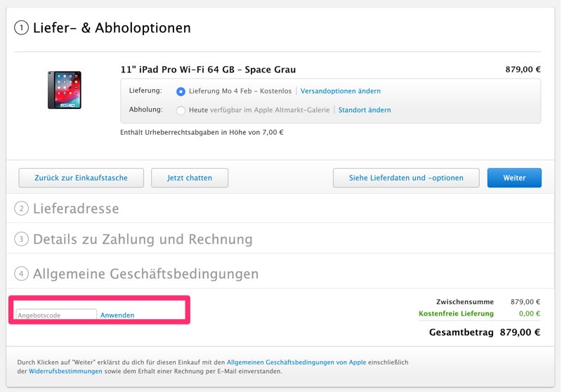Click Siehe Lieferdaten und -optionen button
Screen dimensions: 562x392
406,178
